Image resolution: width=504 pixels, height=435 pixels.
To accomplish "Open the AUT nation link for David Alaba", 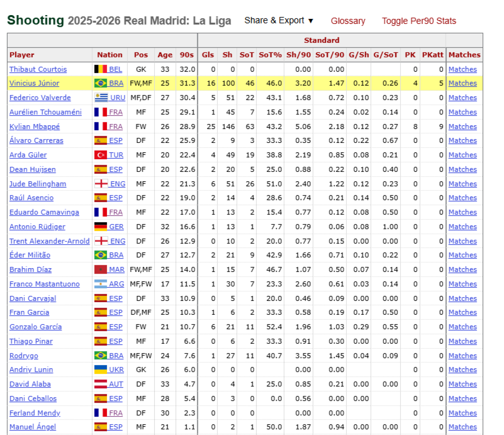I will point(116,384).
